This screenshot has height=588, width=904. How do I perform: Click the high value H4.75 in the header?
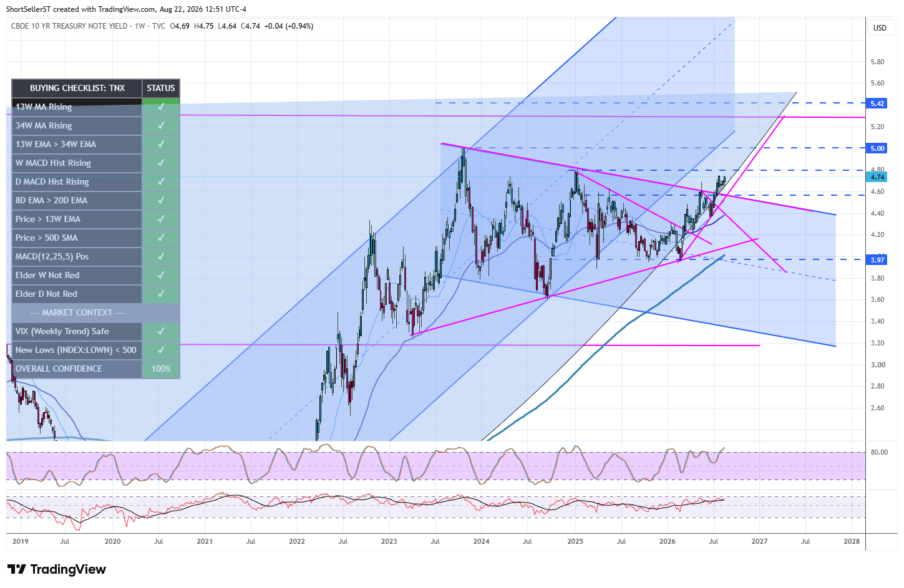click(x=204, y=26)
